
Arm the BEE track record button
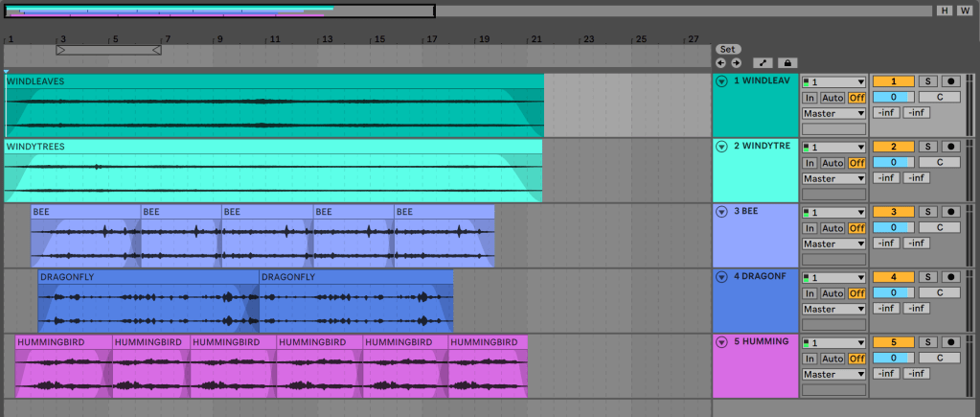[951, 212]
